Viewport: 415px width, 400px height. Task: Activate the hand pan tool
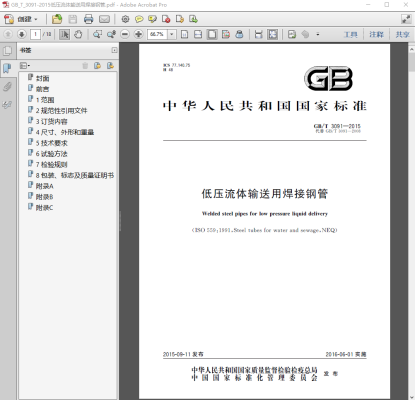point(78,34)
